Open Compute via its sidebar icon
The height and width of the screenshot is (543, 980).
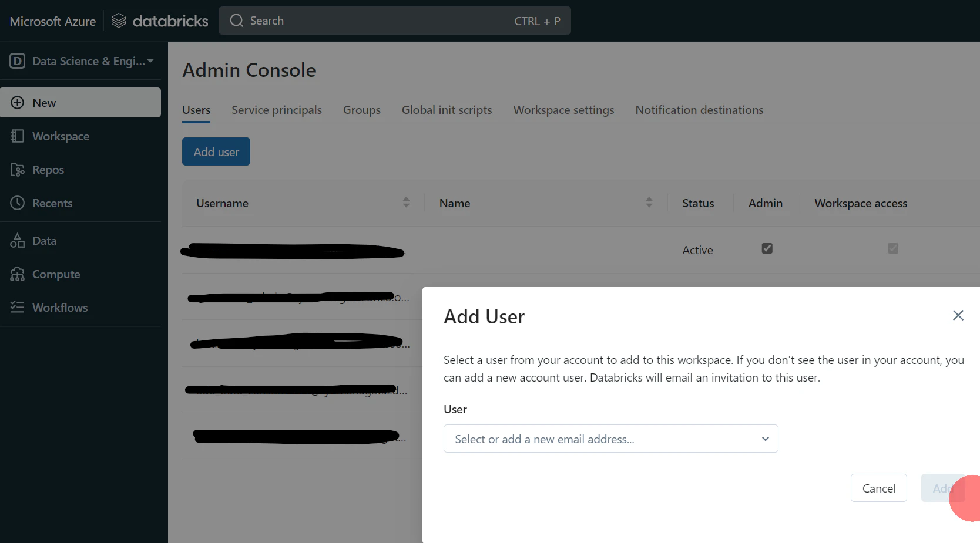[x=18, y=274]
